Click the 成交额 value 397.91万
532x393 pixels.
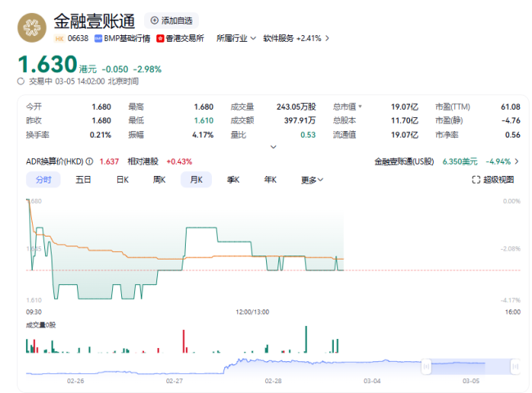click(x=300, y=120)
